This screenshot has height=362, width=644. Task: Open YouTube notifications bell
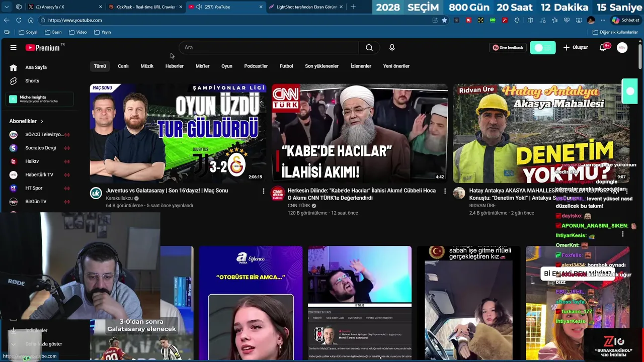603,48
